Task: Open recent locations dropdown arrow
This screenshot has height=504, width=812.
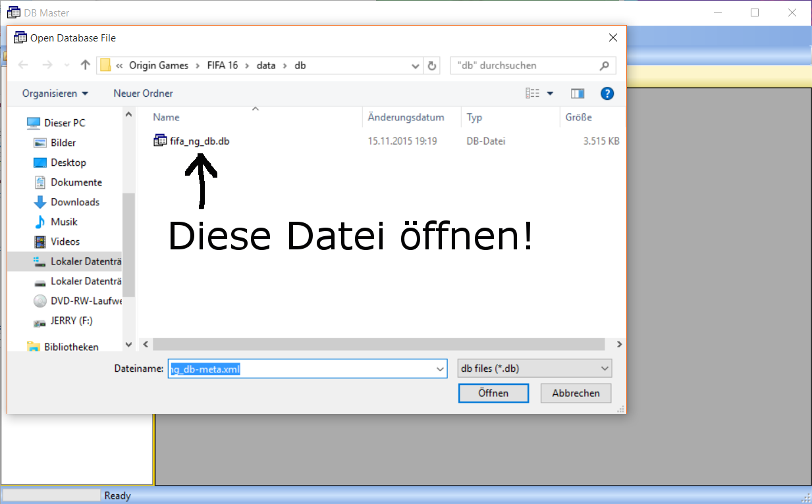Action: (67, 65)
